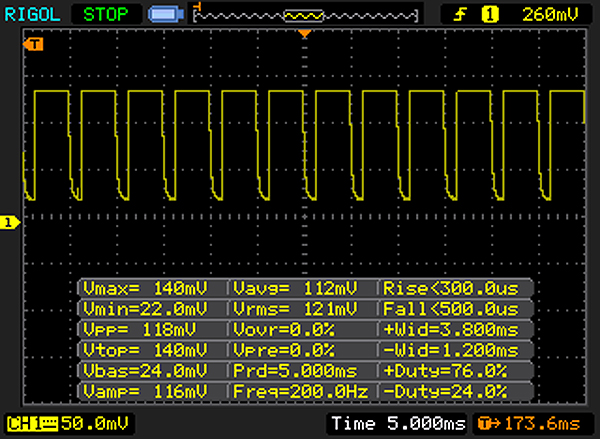Click the rising edge trigger icon
Image resolution: width=600 pixels, height=439 pixels.
(x=461, y=15)
